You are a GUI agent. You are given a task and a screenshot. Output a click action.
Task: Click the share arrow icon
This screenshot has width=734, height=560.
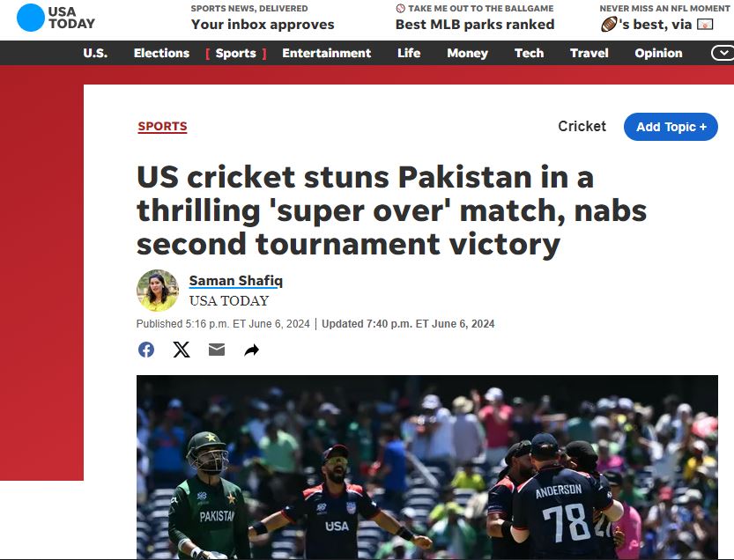pos(252,350)
